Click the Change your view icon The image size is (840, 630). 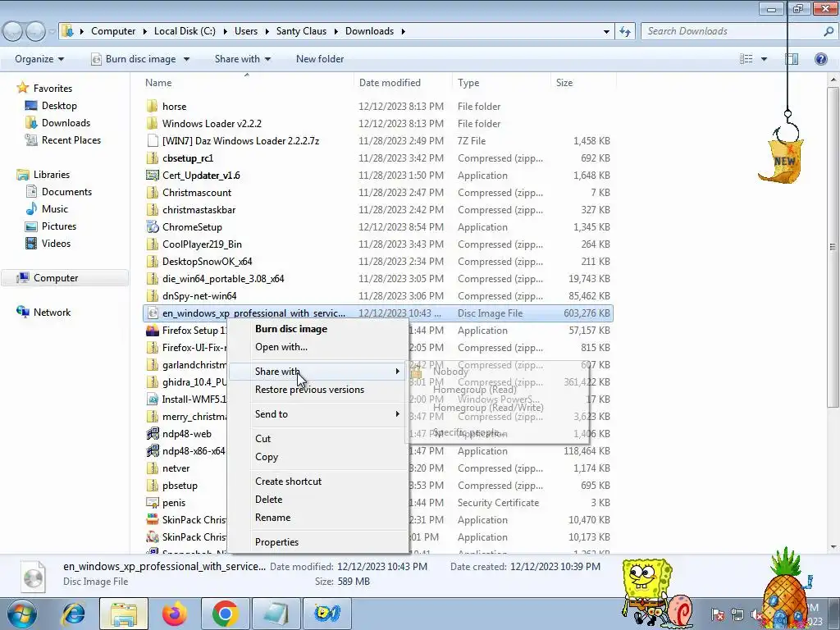pos(746,59)
